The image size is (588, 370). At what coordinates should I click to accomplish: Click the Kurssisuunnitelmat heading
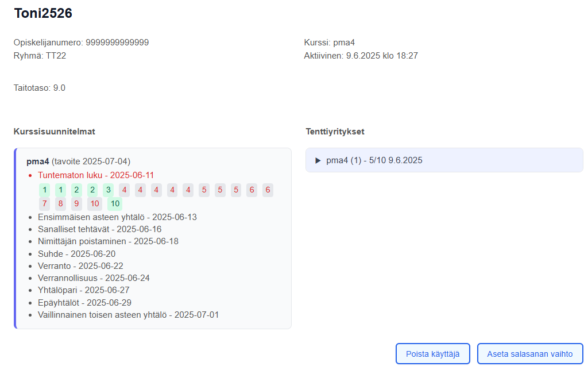click(x=55, y=132)
